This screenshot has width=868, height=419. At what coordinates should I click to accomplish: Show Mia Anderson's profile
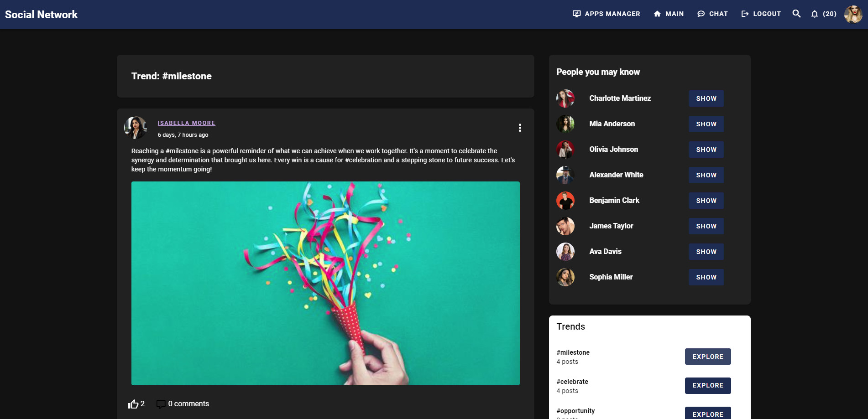[706, 124]
